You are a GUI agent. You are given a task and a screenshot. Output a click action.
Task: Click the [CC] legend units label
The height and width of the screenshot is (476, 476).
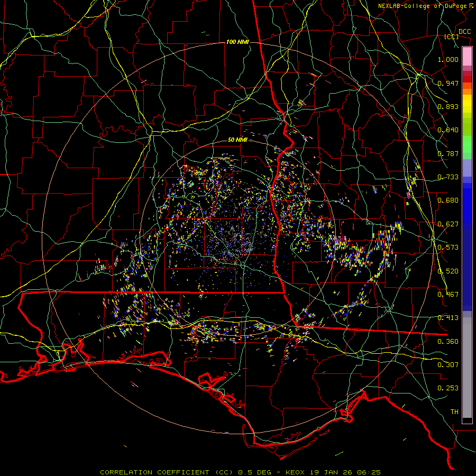(x=452, y=36)
